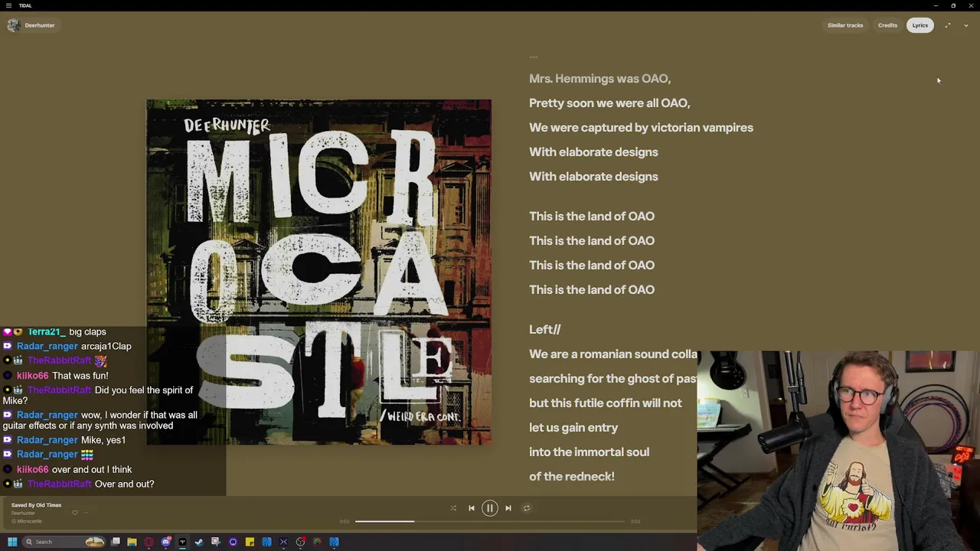
Task: Click lyric line "Left//"
Action: click(544, 329)
